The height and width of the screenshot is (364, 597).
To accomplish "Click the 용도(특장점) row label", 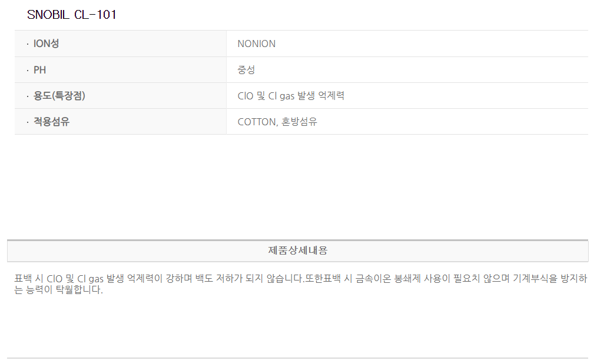I will pos(59,96).
